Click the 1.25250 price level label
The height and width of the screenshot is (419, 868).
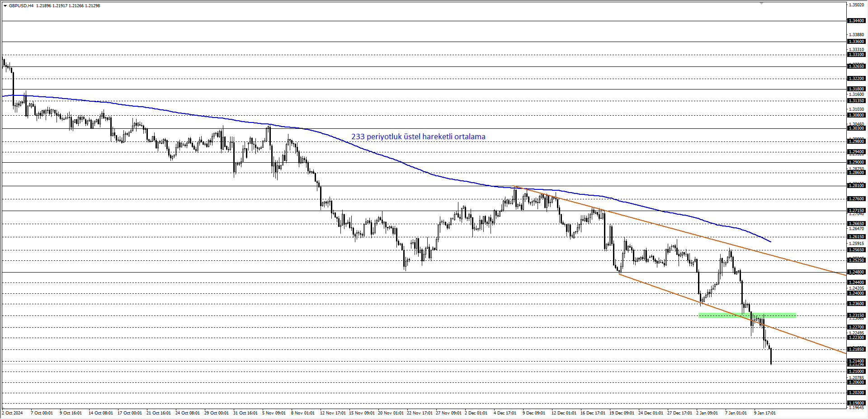(x=856, y=260)
